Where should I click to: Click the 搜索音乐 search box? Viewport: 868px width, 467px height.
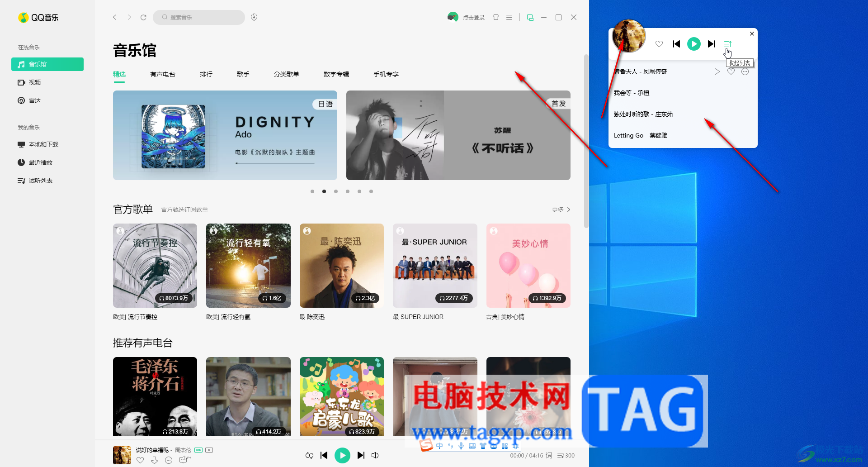(199, 17)
